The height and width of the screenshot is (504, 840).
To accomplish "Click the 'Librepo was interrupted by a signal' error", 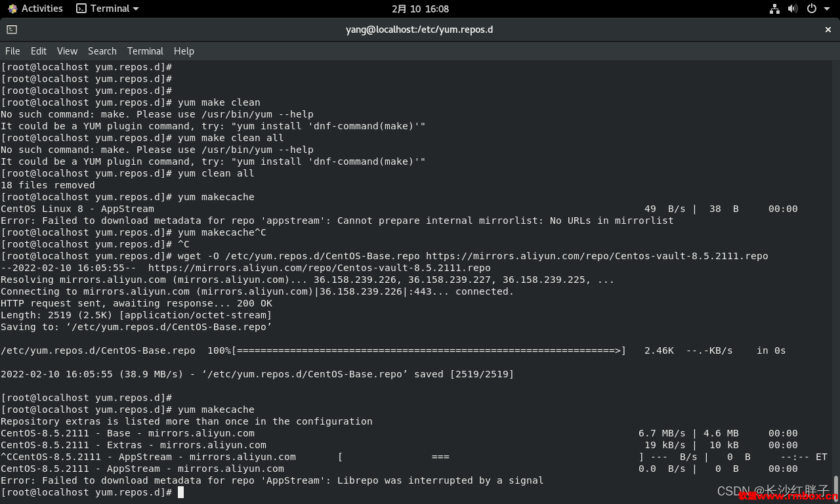I will [x=272, y=480].
